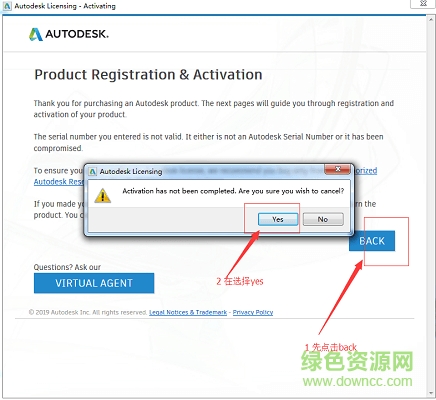Screen dimensions: 436x400
Task: Go to previous page with BACK button
Action: 372,241
